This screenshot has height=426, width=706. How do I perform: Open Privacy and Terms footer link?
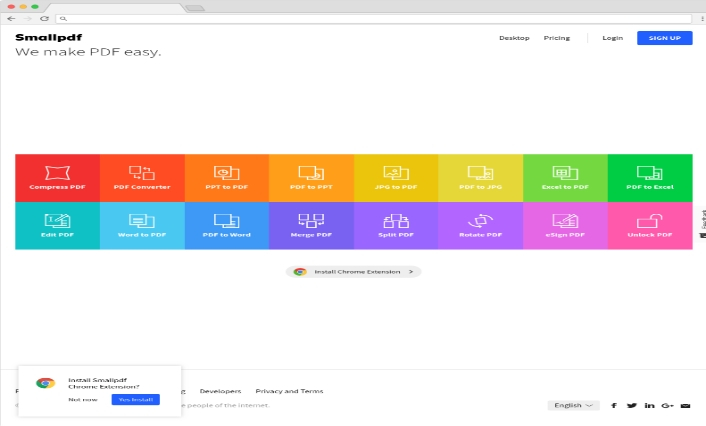point(289,391)
